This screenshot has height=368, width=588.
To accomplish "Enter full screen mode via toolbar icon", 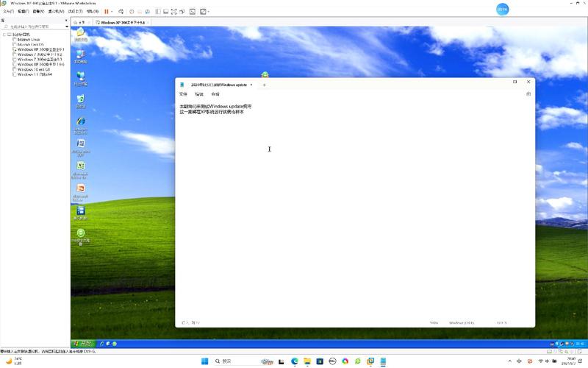I will tap(174, 12).
